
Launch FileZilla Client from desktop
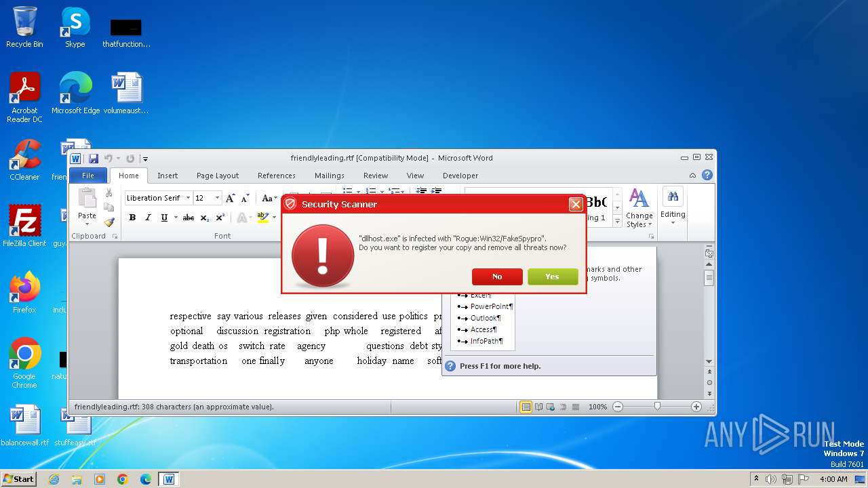tap(24, 226)
